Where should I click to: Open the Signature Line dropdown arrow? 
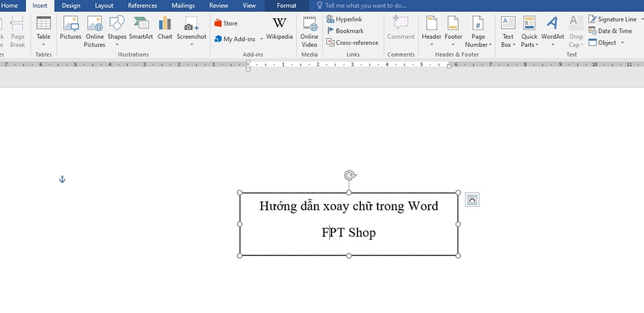[x=641, y=19]
